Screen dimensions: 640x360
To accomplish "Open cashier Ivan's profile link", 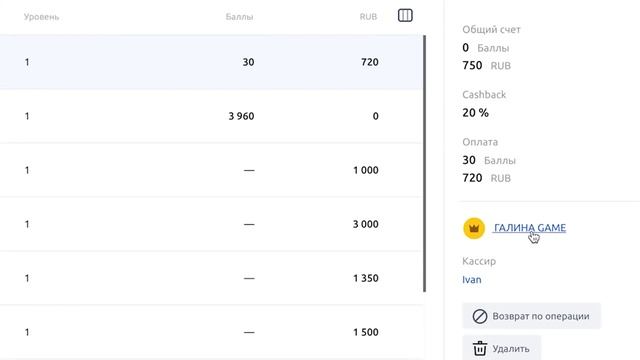I will tap(471, 280).
